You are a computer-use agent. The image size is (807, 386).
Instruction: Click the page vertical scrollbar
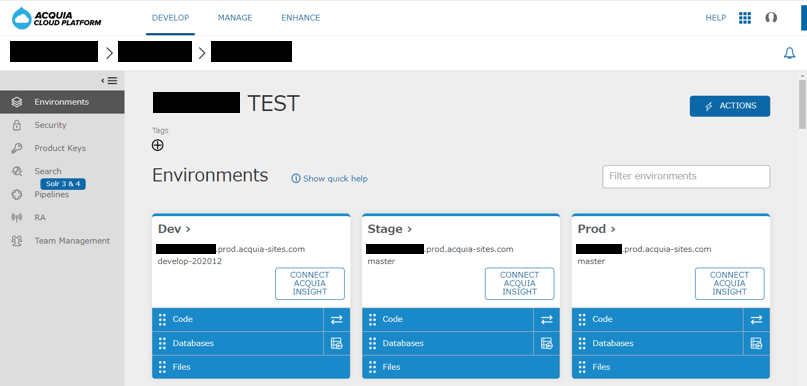click(802, 104)
